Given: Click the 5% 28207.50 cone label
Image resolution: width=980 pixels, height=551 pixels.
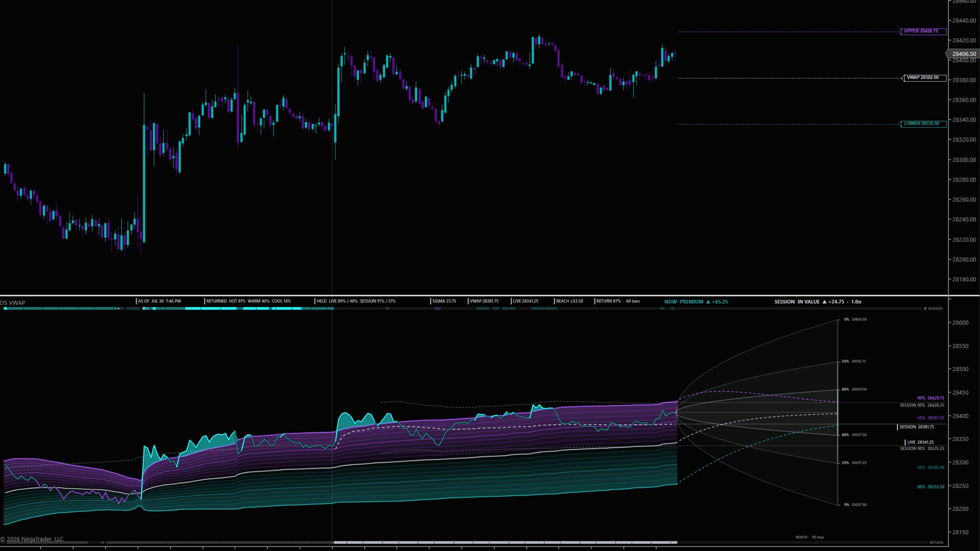Looking at the screenshot, I should click(855, 505).
